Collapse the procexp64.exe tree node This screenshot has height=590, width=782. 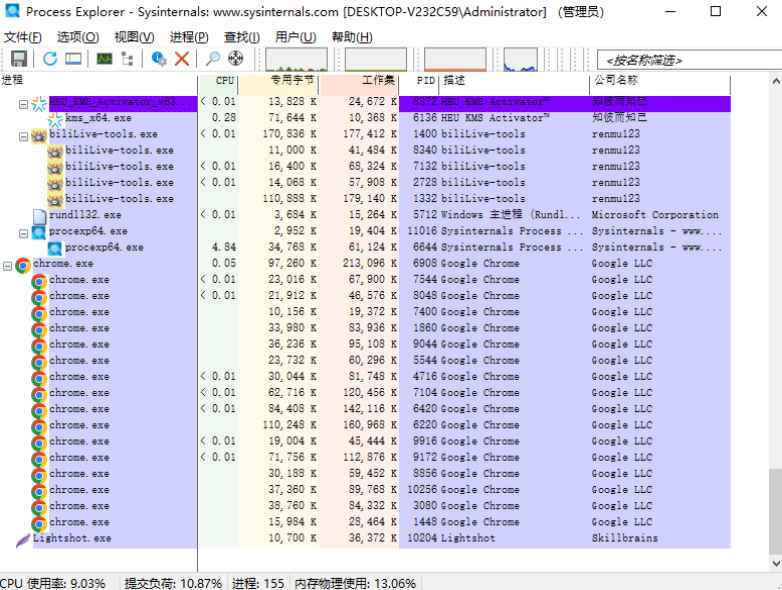click(x=23, y=233)
